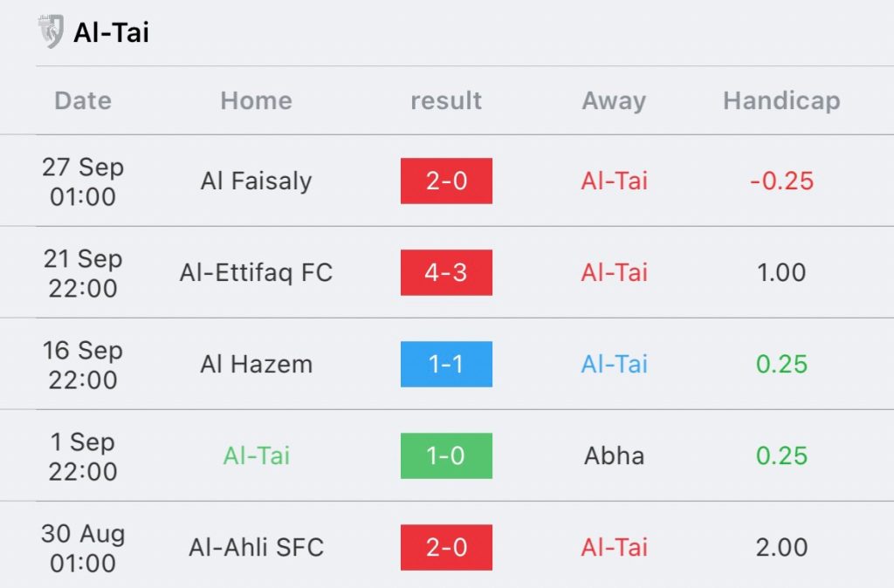The image size is (894, 588).
Task: Open the 2-0 result against Al Faisaly
Action: pos(446,181)
